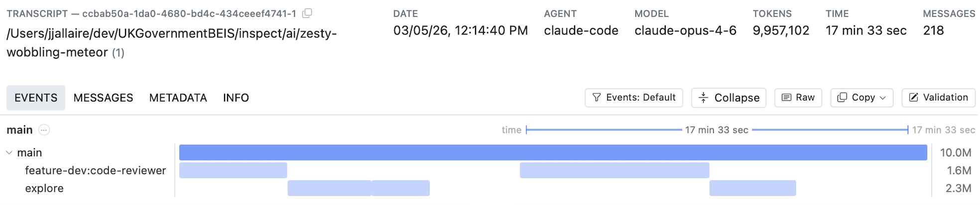980x205 pixels.
Task: Select the feature-dev:code-reviewer tree row
Action: (x=95, y=171)
